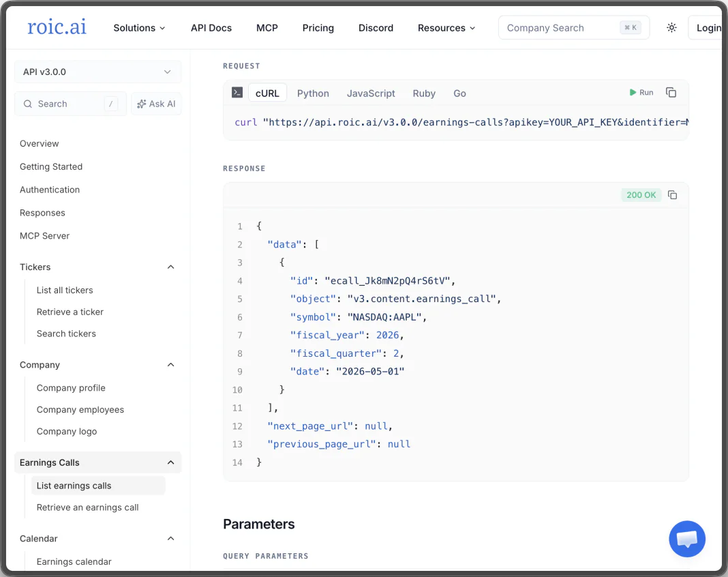This screenshot has width=728, height=577.
Task: Focus the sidebar Search field
Action: click(71, 104)
